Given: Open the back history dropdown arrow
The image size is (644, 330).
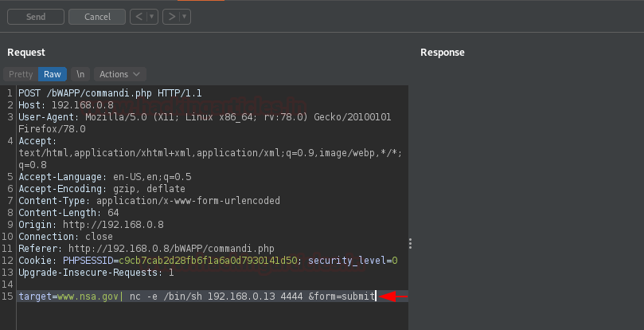Looking at the screenshot, I should [152, 17].
